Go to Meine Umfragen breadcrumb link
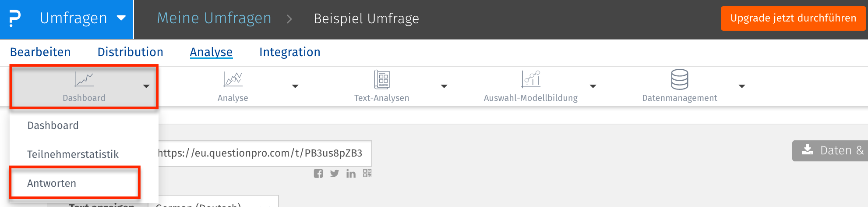The image size is (868, 207). coord(214,18)
